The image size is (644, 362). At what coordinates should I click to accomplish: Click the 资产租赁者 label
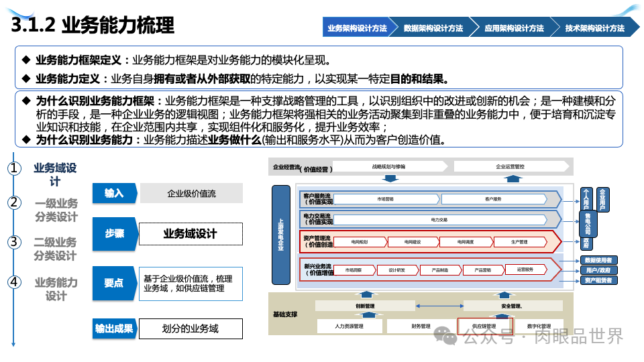[599, 280]
